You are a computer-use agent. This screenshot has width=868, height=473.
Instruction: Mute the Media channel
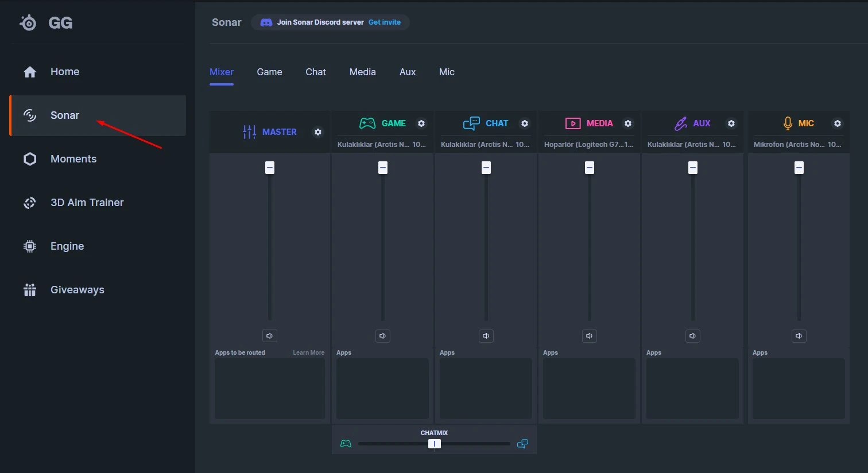590,336
